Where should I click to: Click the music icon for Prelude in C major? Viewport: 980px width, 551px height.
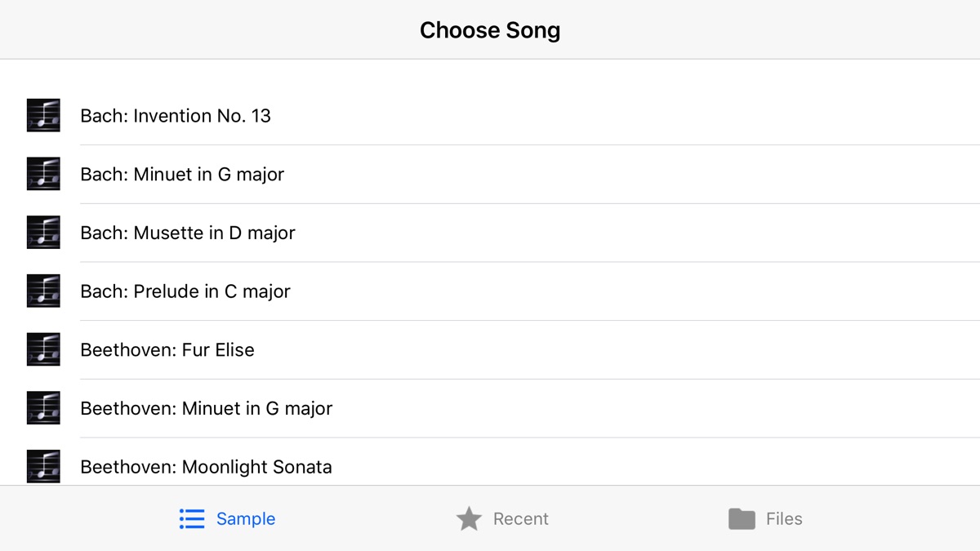(x=43, y=291)
